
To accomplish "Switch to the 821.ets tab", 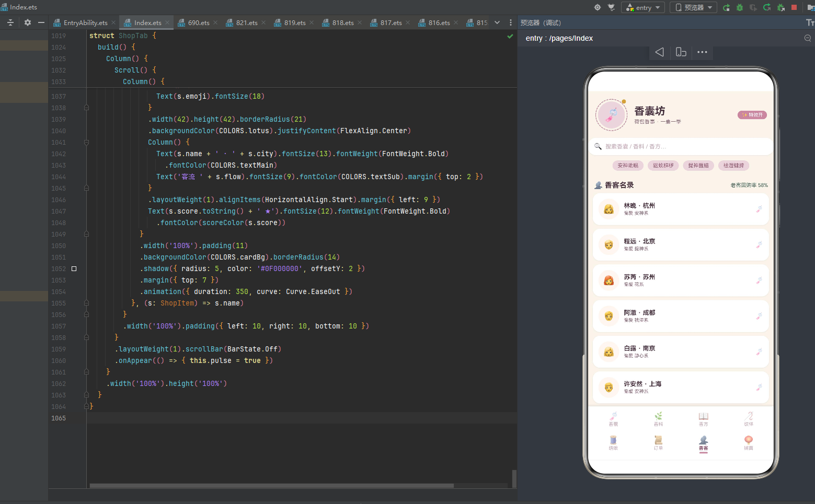I will [x=246, y=22].
